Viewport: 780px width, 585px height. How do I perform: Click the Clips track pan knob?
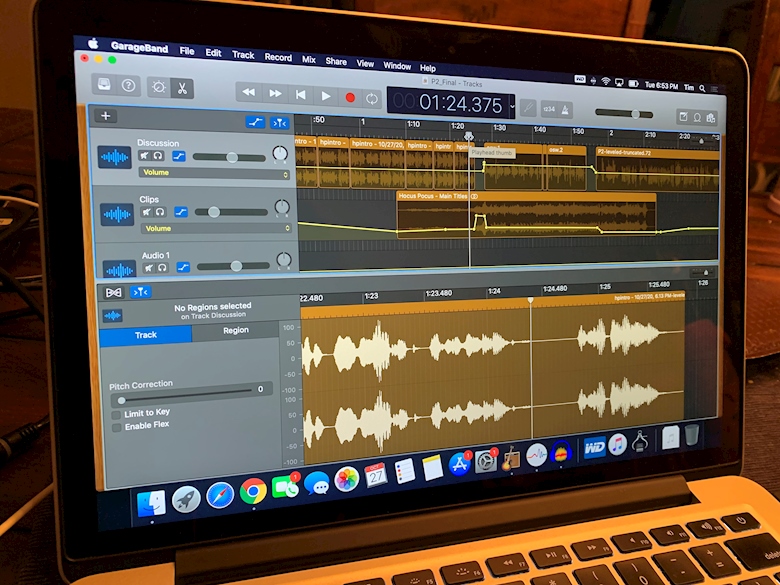pyautogui.click(x=282, y=206)
